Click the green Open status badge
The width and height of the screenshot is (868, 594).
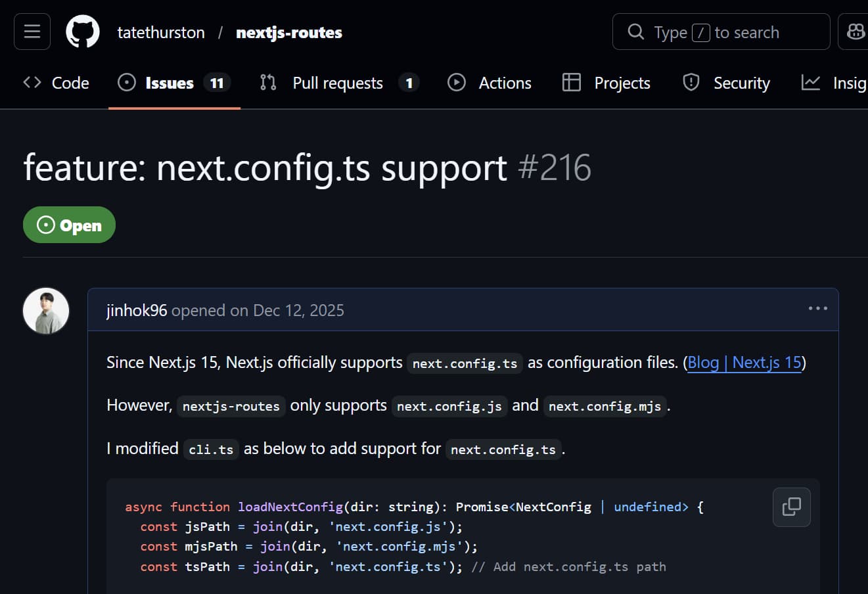point(69,225)
